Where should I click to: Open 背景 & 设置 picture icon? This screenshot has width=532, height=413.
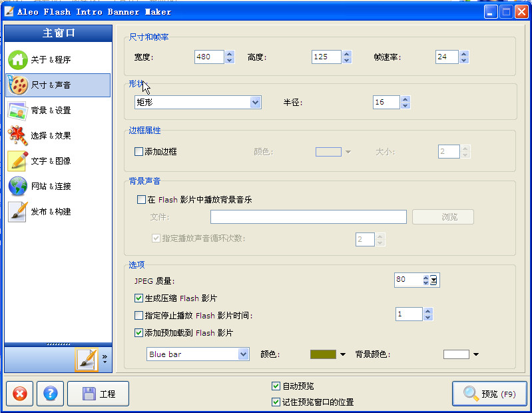17,111
